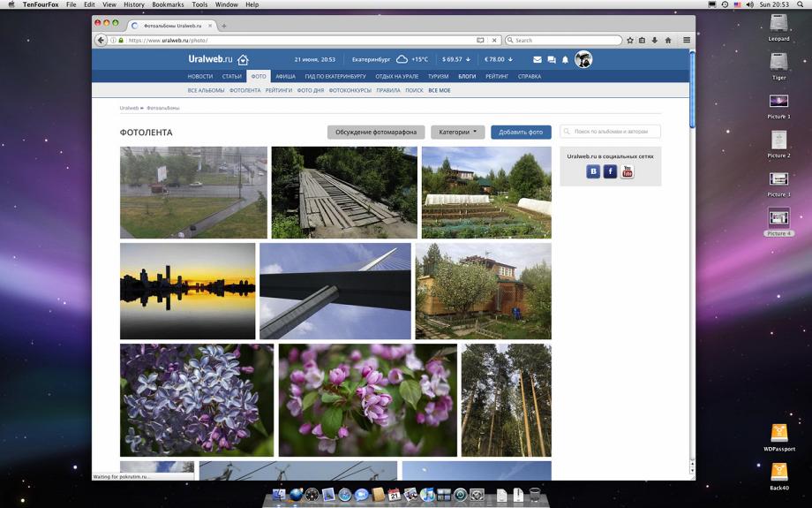
Task: Open the VK social network icon
Action: click(593, 171)
